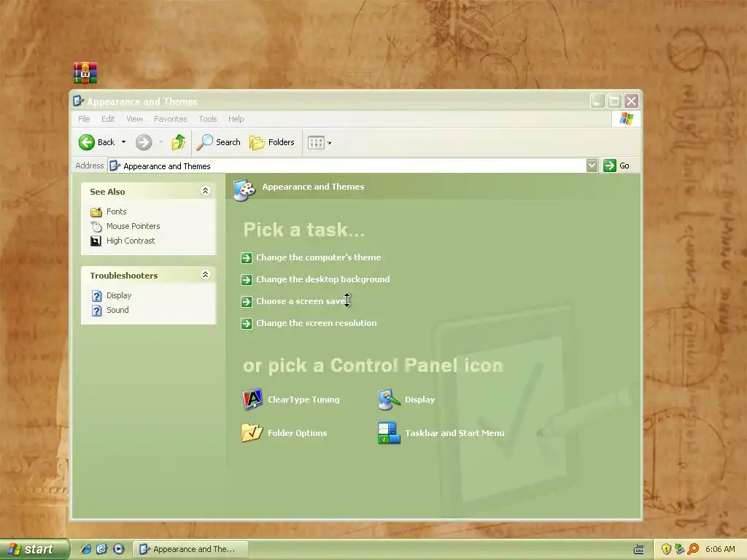This screenshot has width=747, height=560.
Task: Open the Sound troubleshooter link
Action: click(117, 310)
